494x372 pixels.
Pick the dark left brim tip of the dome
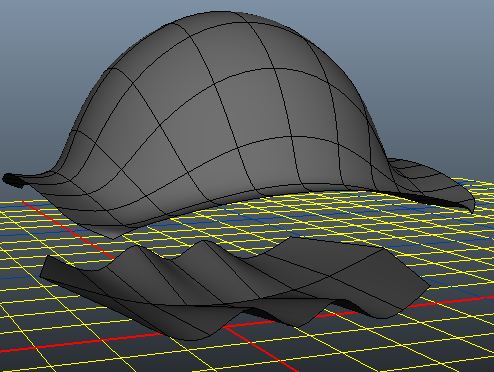pyautogui.click(x=13, y=180)
